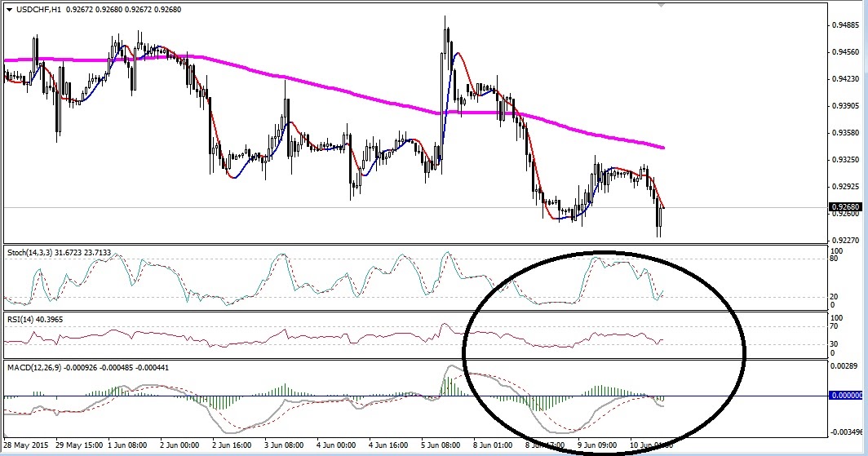This screenshot has height=456, width=868.
Task: Click the 4 Jun 00:00 time axis label
Action: tap(336, 445)
